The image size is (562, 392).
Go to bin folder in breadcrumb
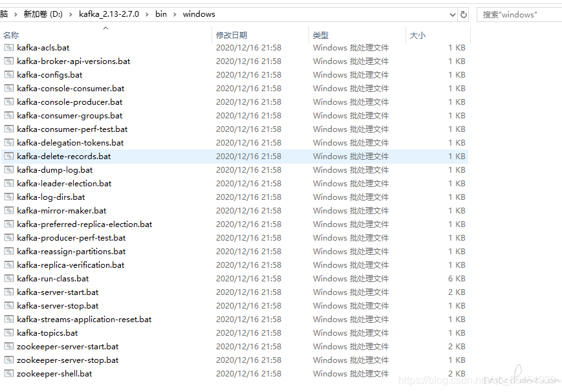click(161, 14)
